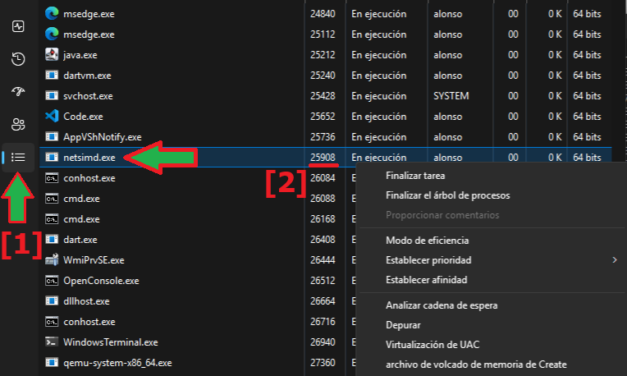Click PID value 26444
The width and height of the screenshot is (627, 376).
pos(323,260)
